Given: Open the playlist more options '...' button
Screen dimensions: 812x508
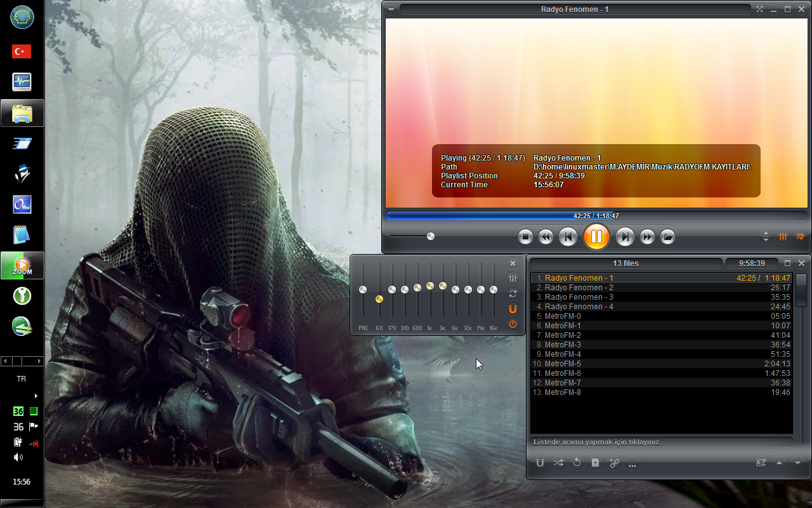Looking at the screenshot, I should click(x=632, y=464).
